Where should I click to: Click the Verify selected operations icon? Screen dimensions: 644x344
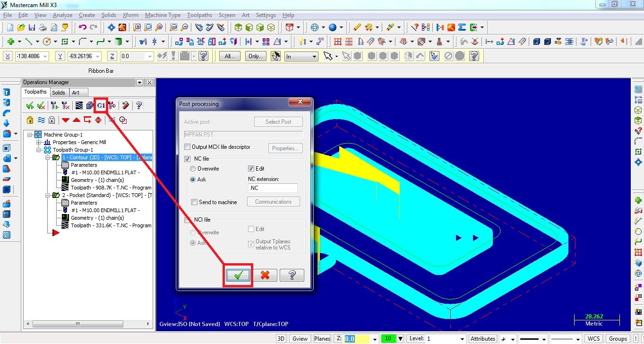90,105
